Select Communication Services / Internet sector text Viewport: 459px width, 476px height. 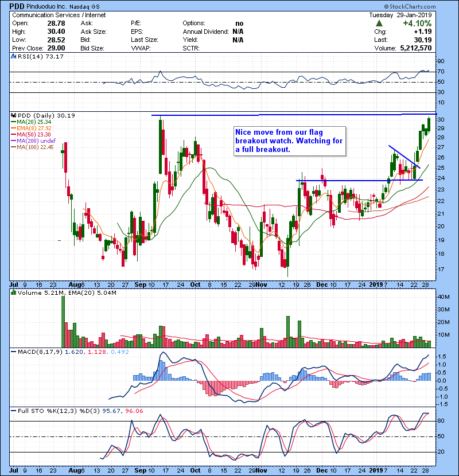(x=59, y=15)
